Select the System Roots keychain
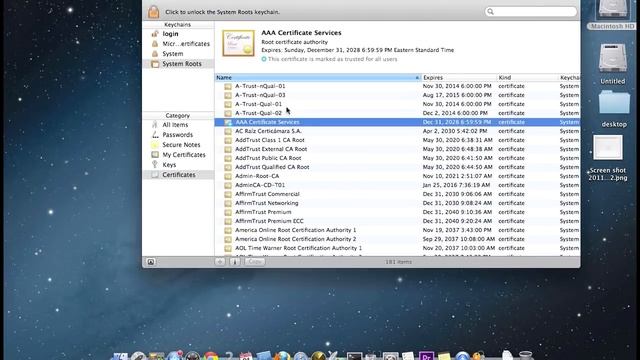Image resolution: width=640 pixels, height=360 pixels. tap(178, 64)
